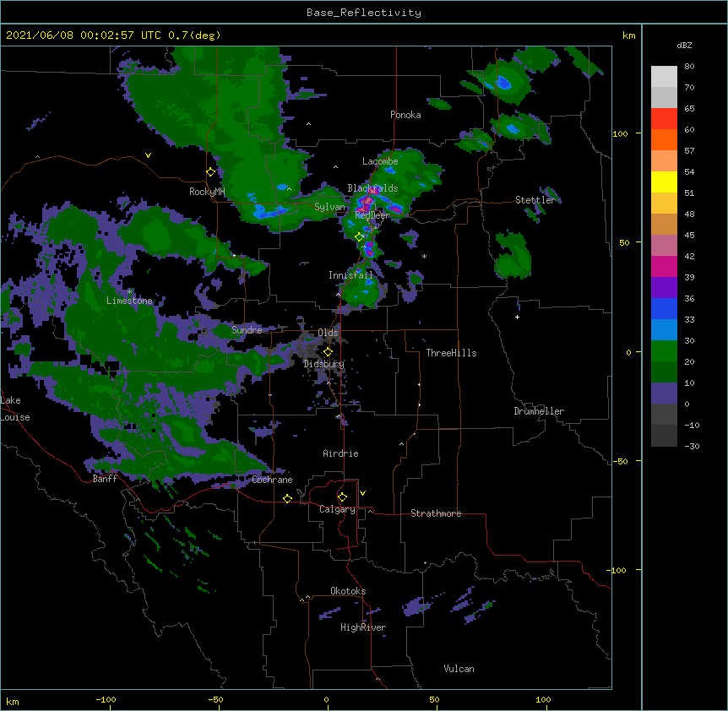Click the Strathmore label
728x711 pixels.
click(x=436, y=513)
